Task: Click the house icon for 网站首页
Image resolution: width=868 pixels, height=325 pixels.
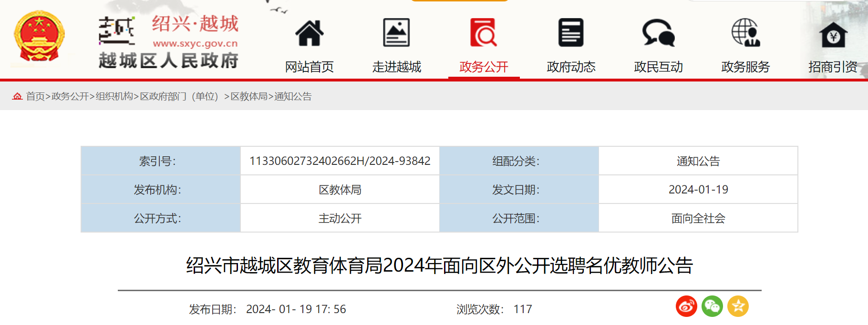Action: [310, 33]
